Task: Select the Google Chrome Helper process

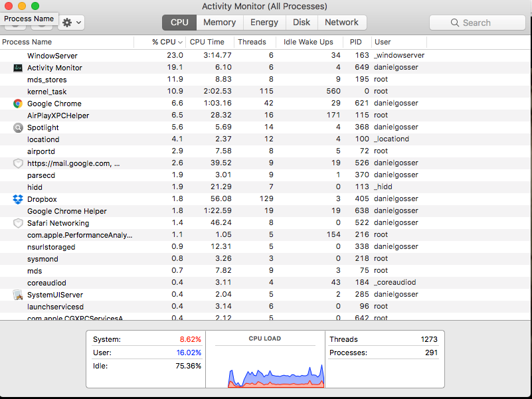Action: click(266, 210)
